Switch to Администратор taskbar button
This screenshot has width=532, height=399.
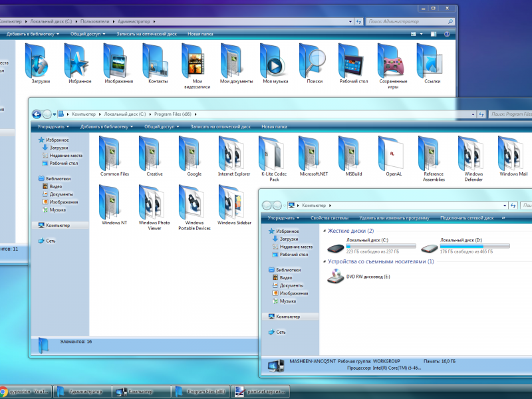pyautogui.click(x=82, y=392)
